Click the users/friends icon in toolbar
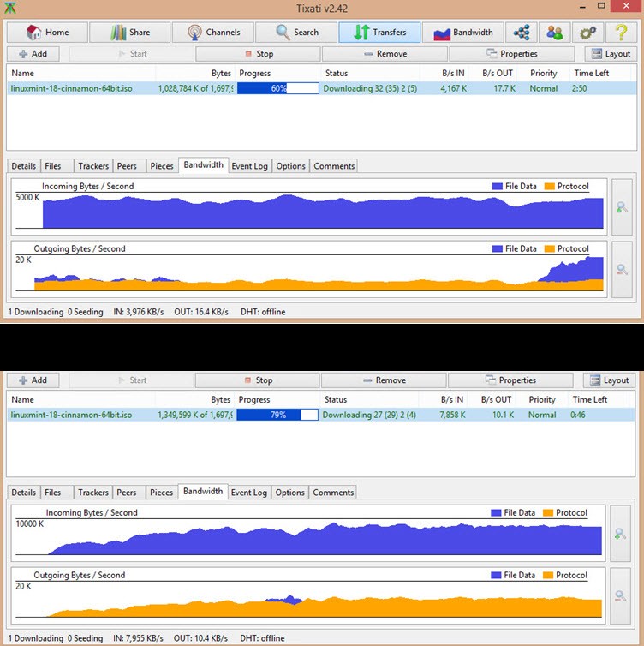Image resolution: width=644 pixels, height=646 pixels. [x=555, y=33]
